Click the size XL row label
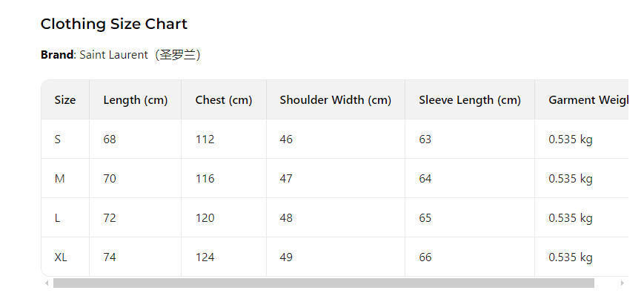The width and height of the screenshot is (644, 299). point(61,257)
